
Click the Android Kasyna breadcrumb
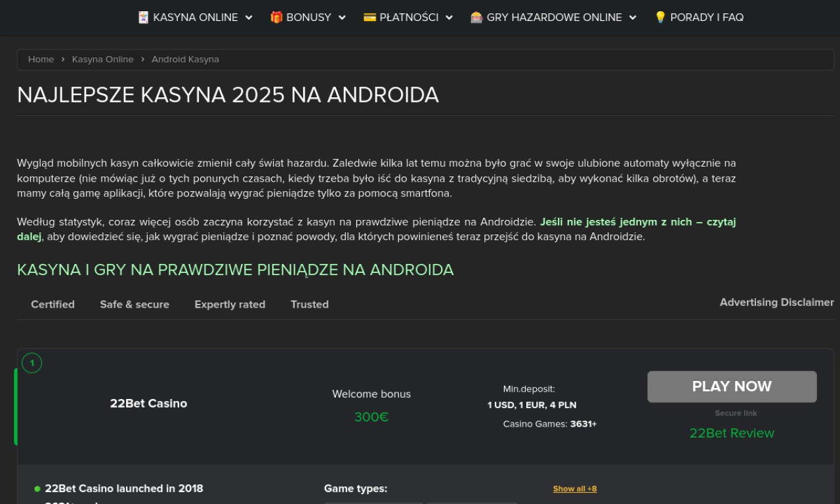185,59
